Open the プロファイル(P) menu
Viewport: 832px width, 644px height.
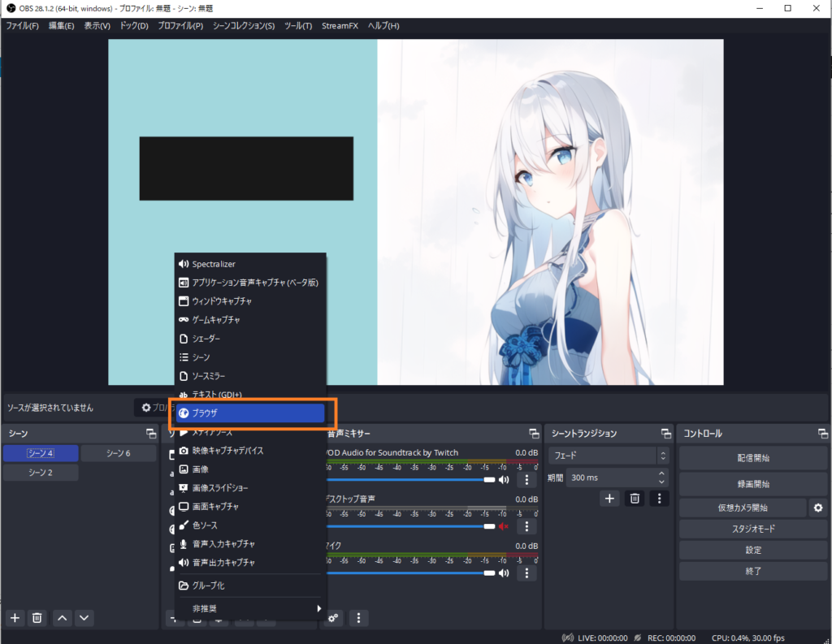(x=180, y=25)
